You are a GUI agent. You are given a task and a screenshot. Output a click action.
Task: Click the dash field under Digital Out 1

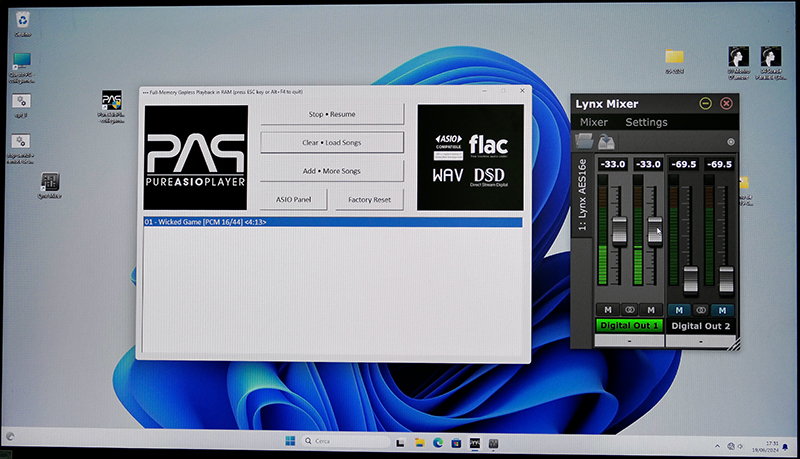pyautogui.click(x=629, y=341)
